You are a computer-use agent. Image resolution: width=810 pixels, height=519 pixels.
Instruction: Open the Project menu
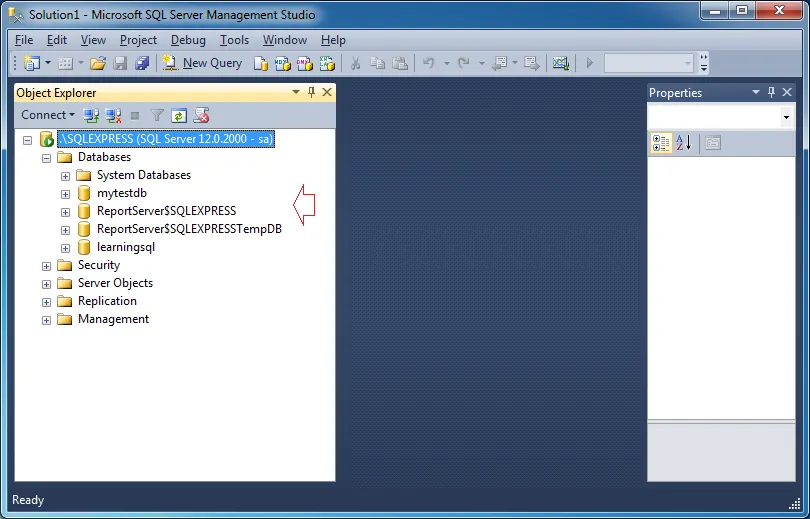click(x=138, y=40)
